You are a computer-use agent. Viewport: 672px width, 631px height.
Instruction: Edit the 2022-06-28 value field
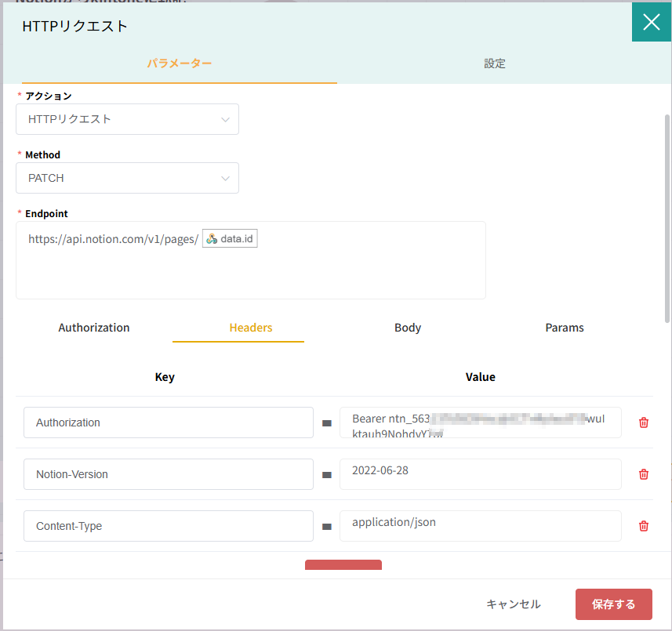pyautogui.click(x=481, y=474)
